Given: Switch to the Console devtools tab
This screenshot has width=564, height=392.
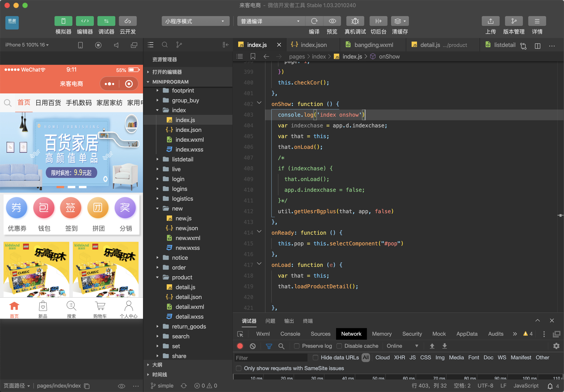Looking at the screenshot, I should click(x=290, y=334).
